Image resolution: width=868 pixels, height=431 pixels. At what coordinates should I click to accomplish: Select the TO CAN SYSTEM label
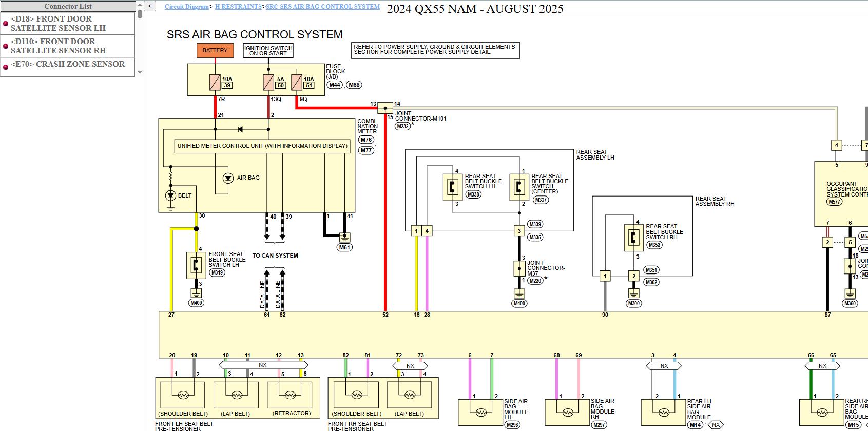275,256
